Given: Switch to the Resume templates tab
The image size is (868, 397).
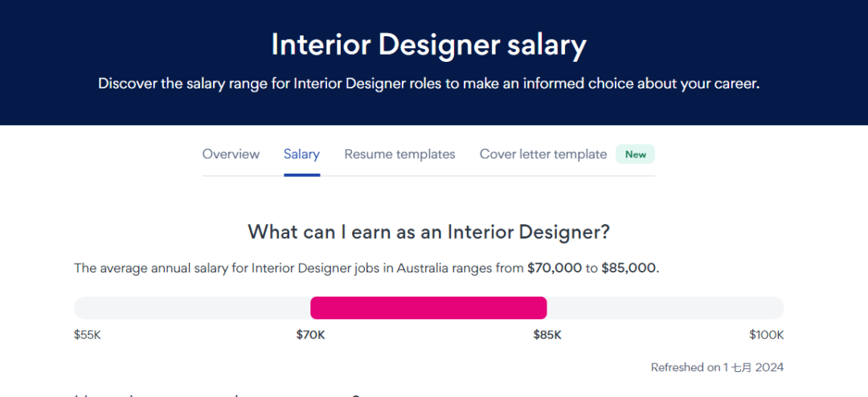Looking at the screenshot, I should 399,154.
